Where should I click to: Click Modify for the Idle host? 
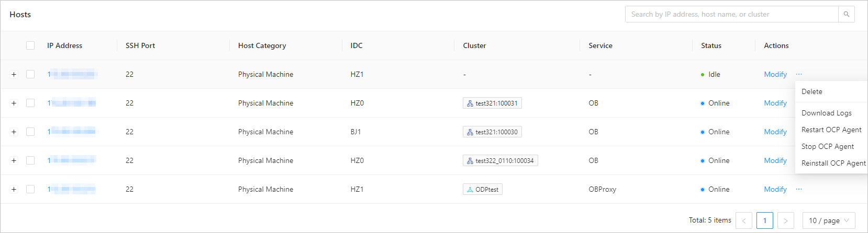(x=775, y=74)
